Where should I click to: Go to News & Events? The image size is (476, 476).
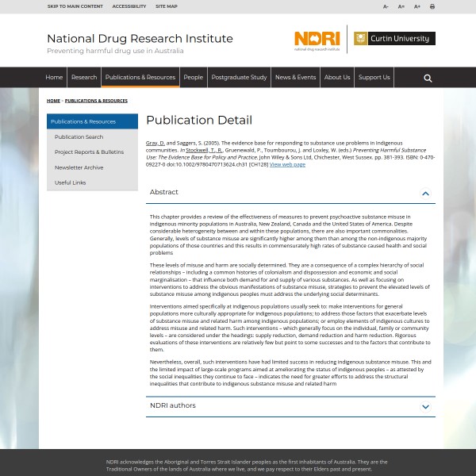click(295, 78)
